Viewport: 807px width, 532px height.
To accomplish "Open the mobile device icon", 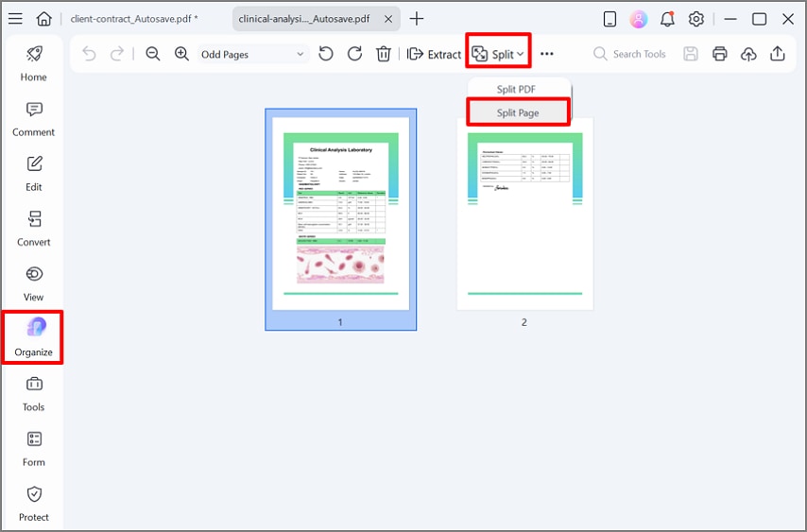I will click(x=610, y=19).
